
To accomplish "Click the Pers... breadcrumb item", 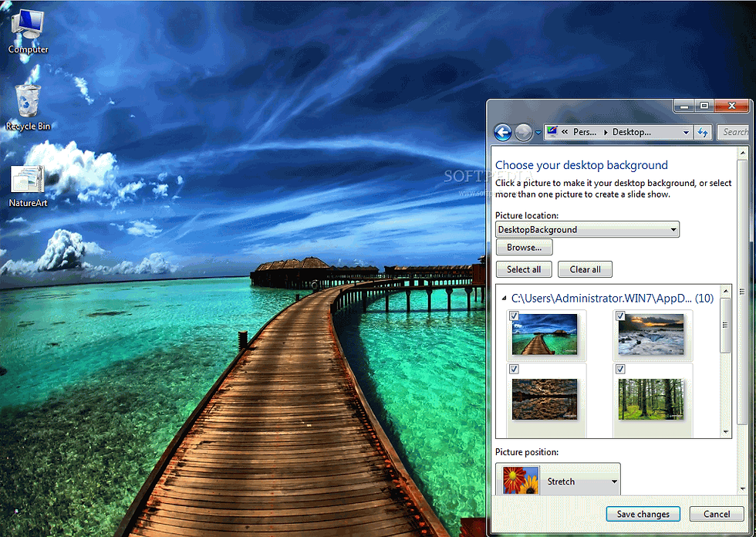I will click(x=584, y=132).
